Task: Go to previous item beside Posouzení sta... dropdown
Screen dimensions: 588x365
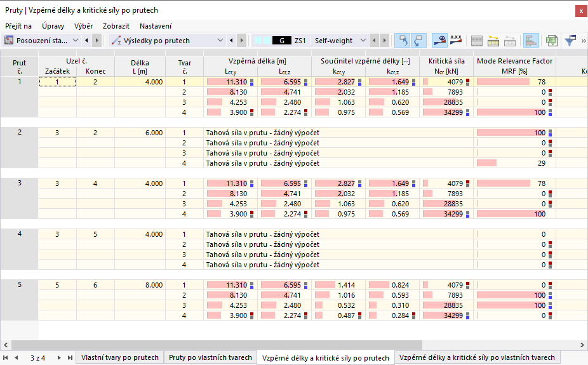Action: 86,41
